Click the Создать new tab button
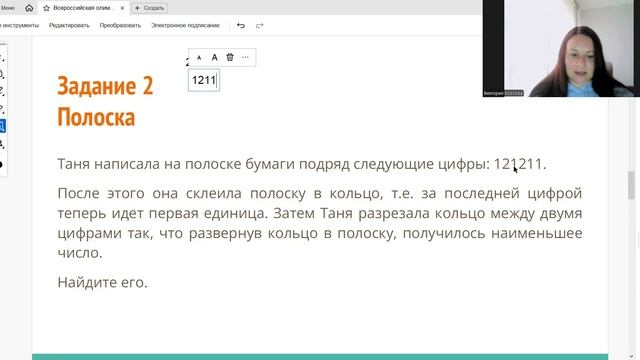The width and height of the screenshot is (640, 360). click(149, 8)
